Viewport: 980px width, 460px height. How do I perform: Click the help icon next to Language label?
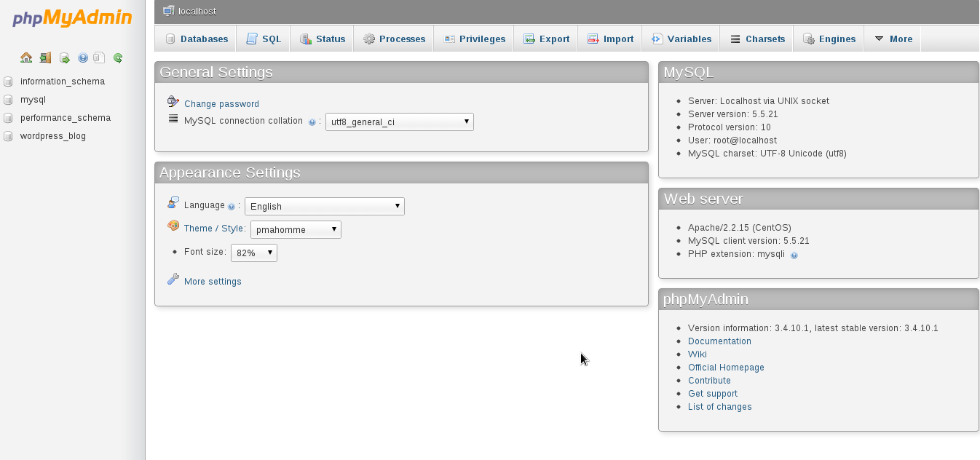point(231,207)
